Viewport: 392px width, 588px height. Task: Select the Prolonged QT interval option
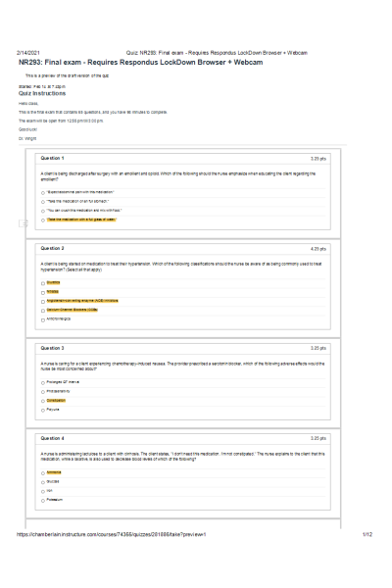pos(43,383)
